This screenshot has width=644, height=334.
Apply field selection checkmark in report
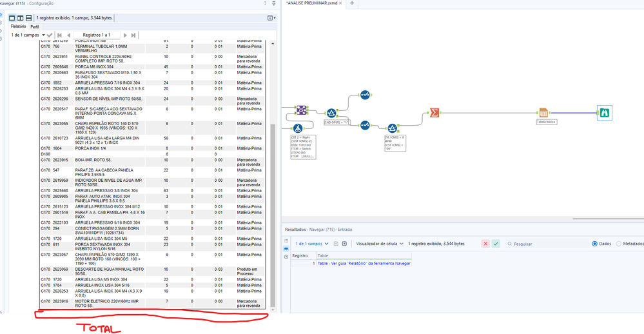click(x=50, y=35)
